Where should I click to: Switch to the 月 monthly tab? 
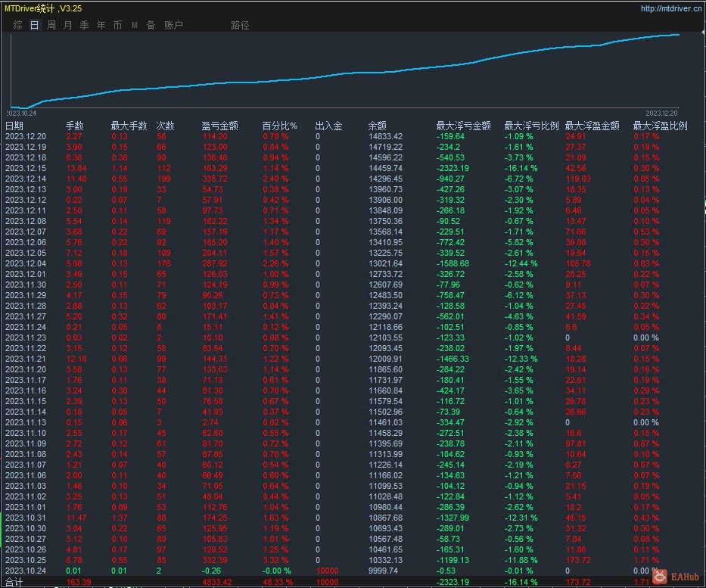point(67,25)
